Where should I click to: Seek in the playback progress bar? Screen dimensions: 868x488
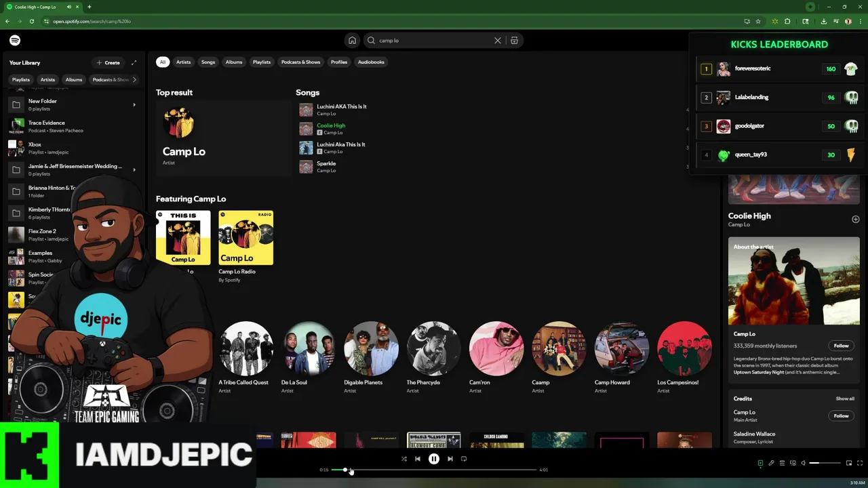pos(434,470)
